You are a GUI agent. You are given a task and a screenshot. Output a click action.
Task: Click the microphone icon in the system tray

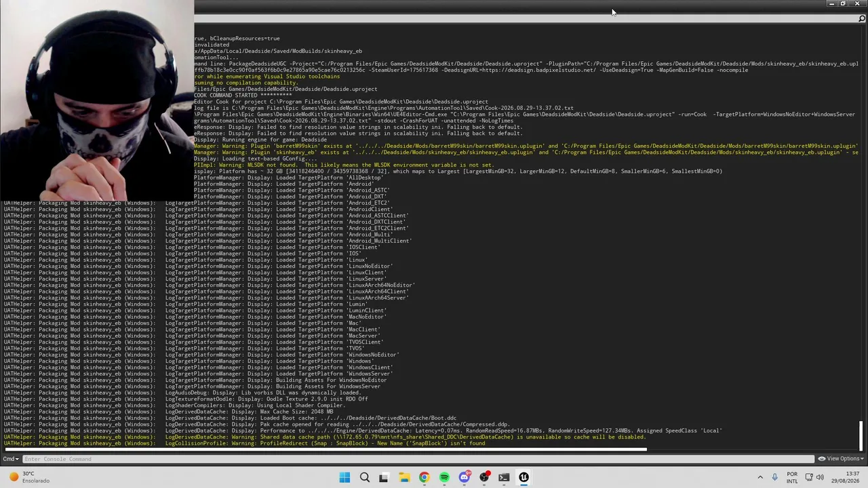(x=774, y=477)
